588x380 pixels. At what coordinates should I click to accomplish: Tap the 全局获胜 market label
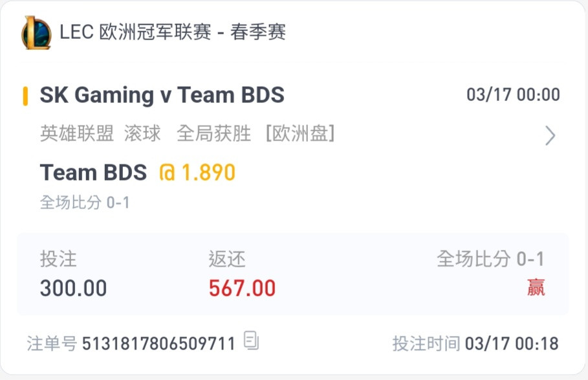click(213, 133)
